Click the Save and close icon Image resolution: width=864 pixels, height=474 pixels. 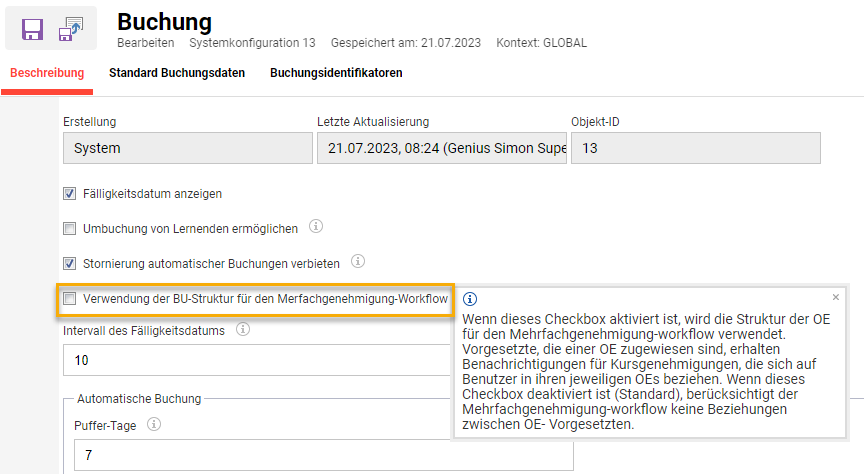[x=71, y=28]
